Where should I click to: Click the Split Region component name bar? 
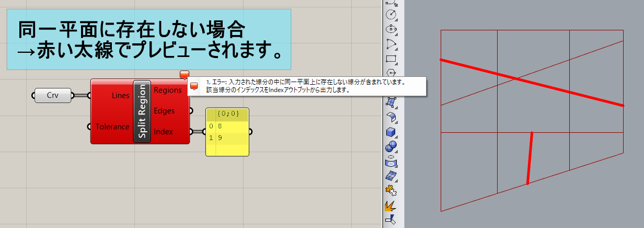point(142,111)
